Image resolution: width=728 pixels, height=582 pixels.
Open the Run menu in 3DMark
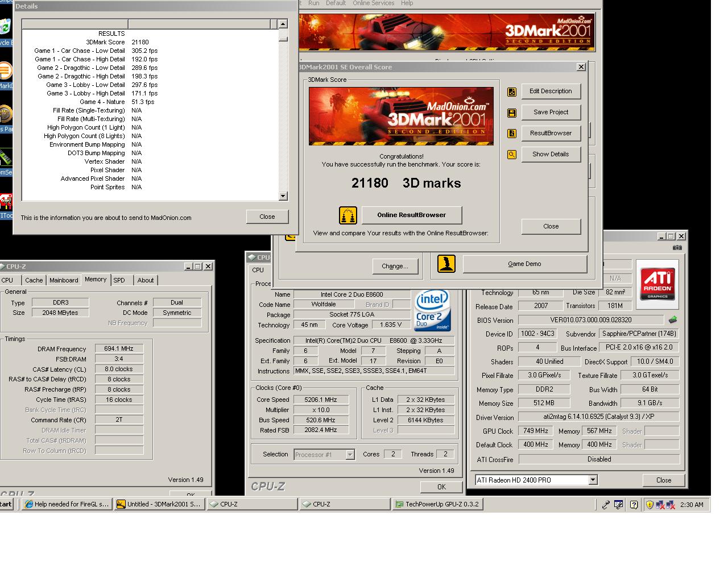(x=314, y=3)
